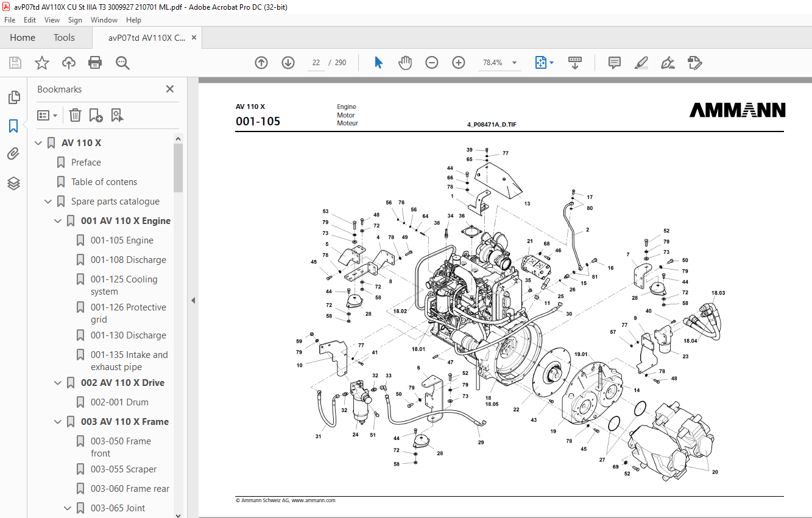Switch to the Home tab
812x518 pixels.
23,38
